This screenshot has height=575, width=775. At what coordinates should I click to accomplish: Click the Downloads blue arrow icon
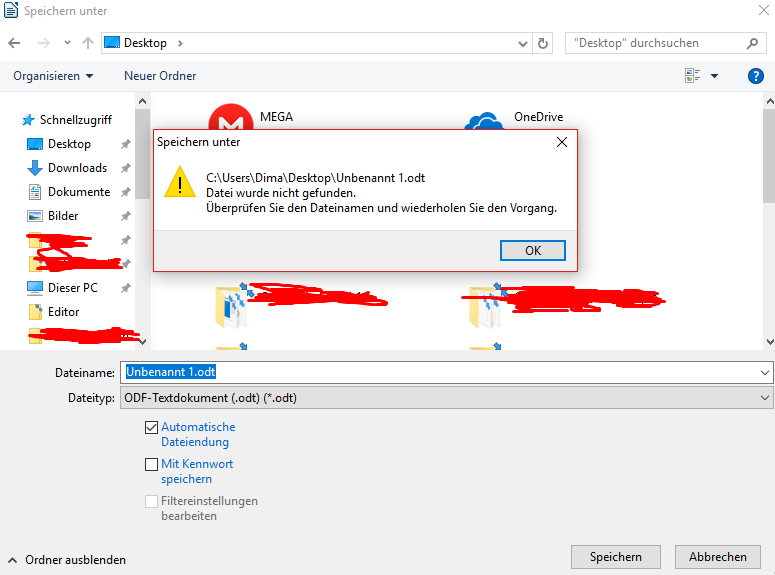pos(35,168)
